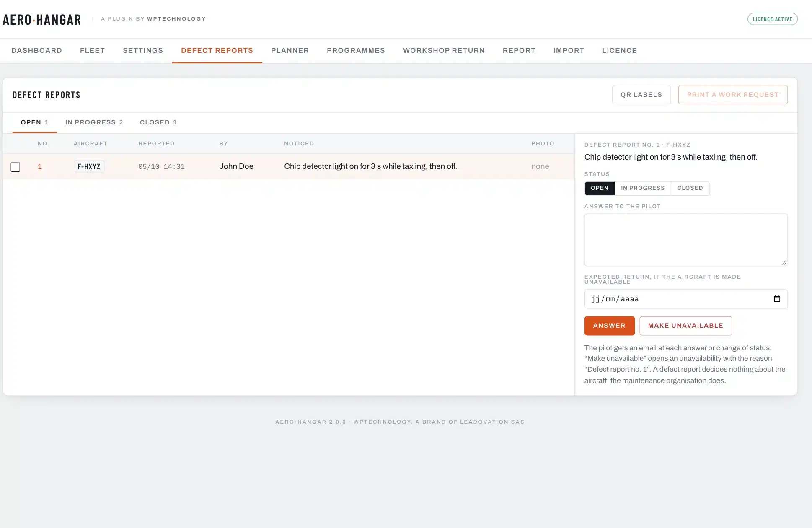This screenshot has height=528, width=812.
Task: Go to the Licence tab
Action: (x=619, y=50)
